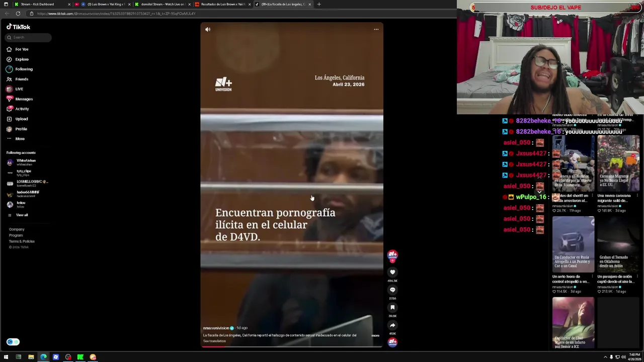Image resolution: width=644 pixels, height=362 pixels.
Task: Save the video with bookmark icon
Action: [392, 307]
